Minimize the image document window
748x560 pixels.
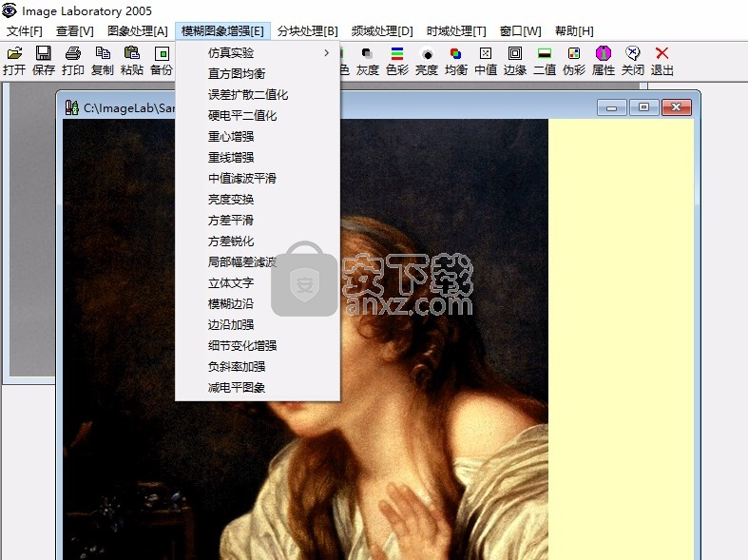pos(612,107)
